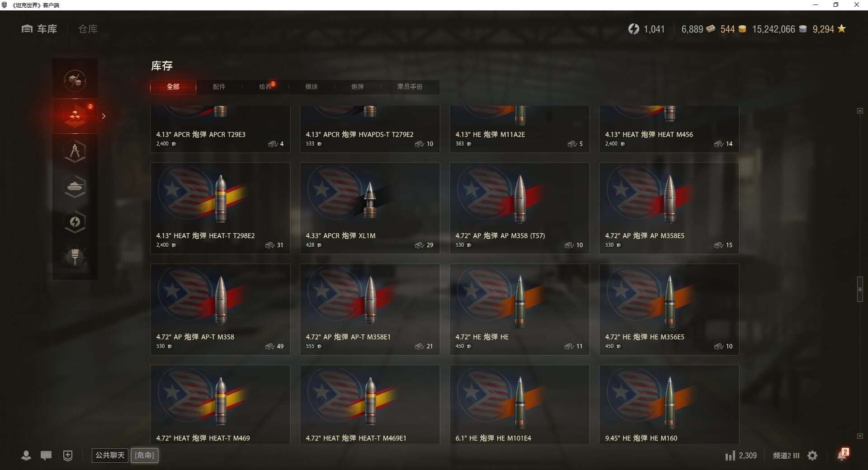The width and height of the screenshot is (868, 470).
Task: Open the crates-and-coins sidebar icon
Action: pyautogui.click(x=75, y=80)
